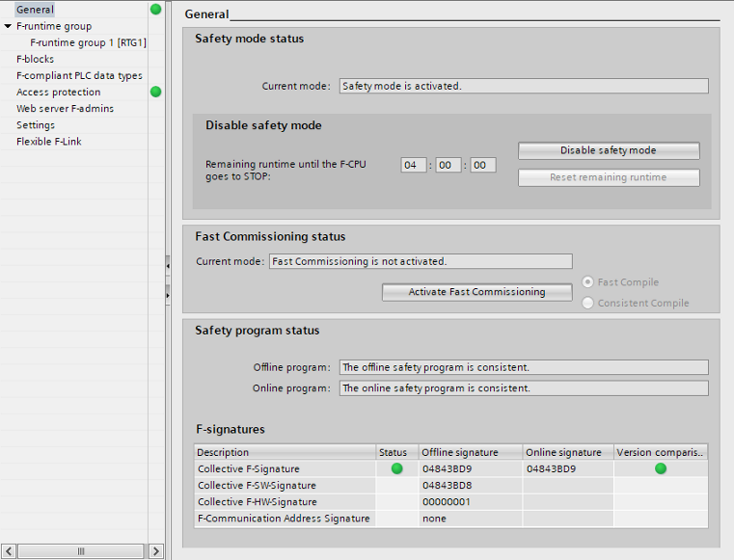Click the green status indicator beside Access protection
The height and width of the screenshot is (560, 734).
coord(155,92)
